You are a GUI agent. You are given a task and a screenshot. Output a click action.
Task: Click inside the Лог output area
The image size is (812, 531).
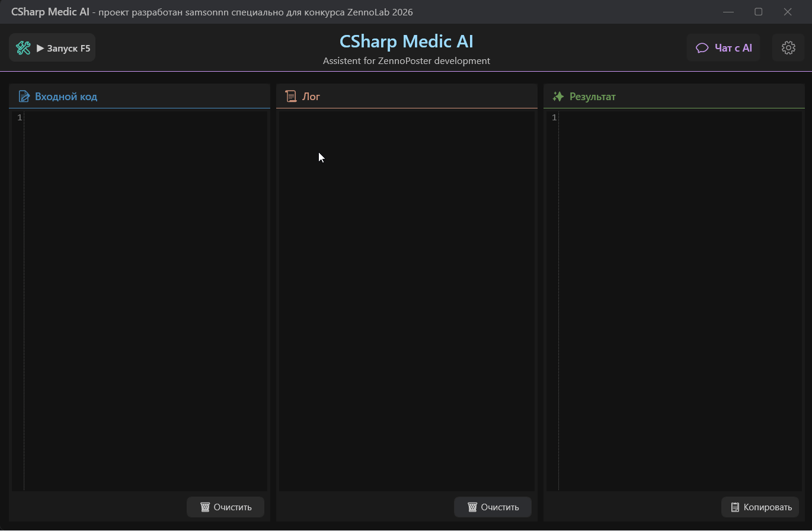[407, 301]
